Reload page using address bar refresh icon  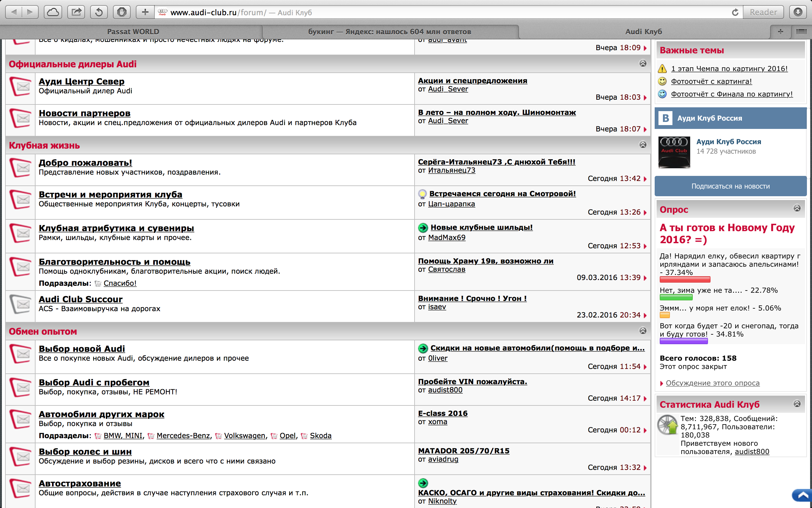pos(735,12)
